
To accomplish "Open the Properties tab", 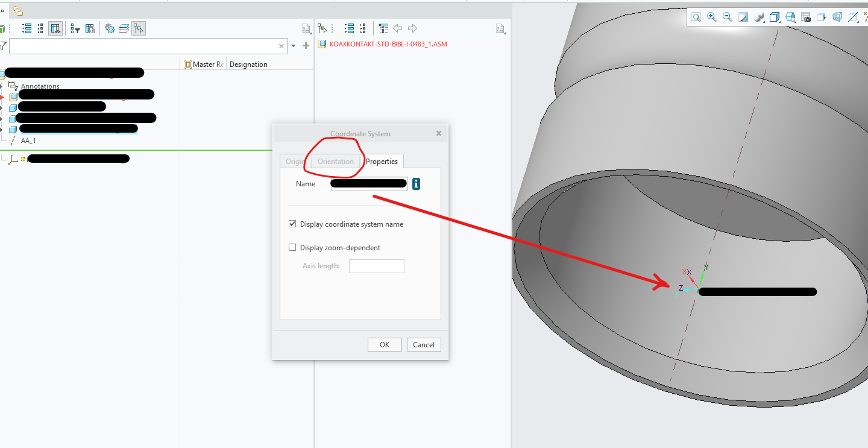I will pos(382,162).
